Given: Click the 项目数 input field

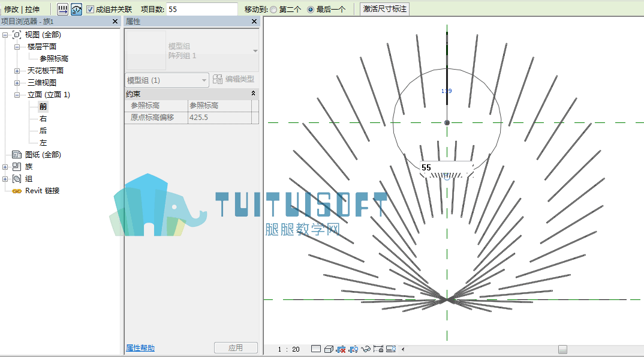Looking at the screenshot, I should (x=201, y=9).
